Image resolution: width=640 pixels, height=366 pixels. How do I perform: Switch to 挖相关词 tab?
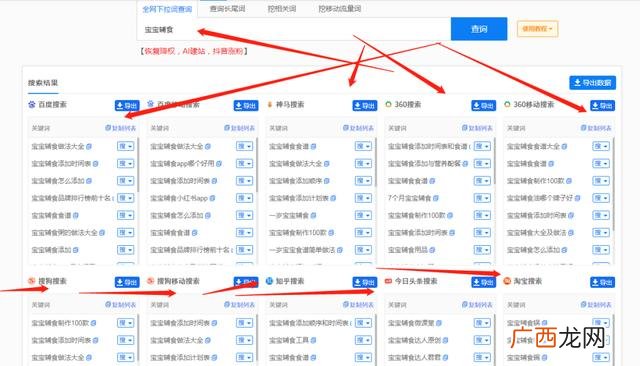tap(282, 9)
